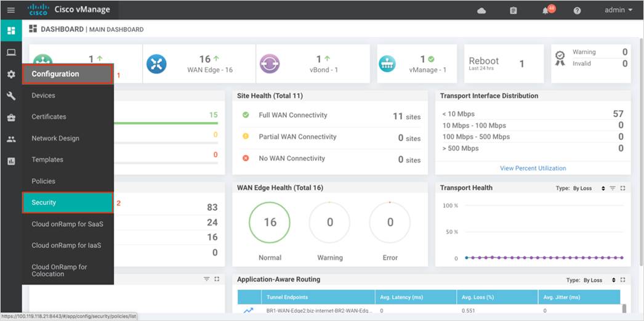Open Cloud onRamp for SaaS

pos(67,224)
